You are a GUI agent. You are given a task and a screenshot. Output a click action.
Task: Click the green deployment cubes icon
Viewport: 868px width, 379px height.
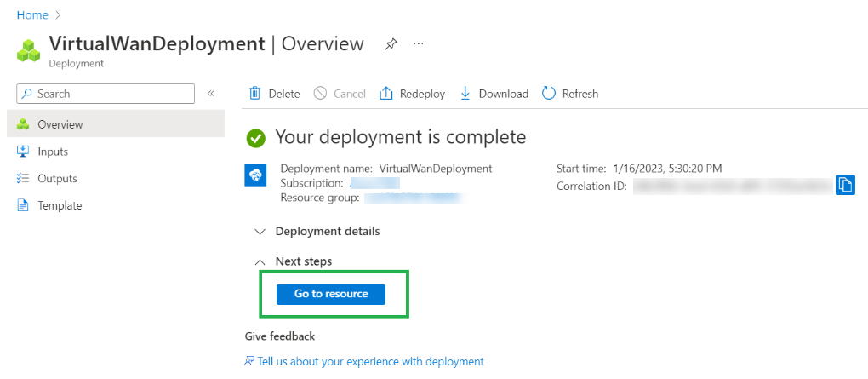(x=29, y=50)
